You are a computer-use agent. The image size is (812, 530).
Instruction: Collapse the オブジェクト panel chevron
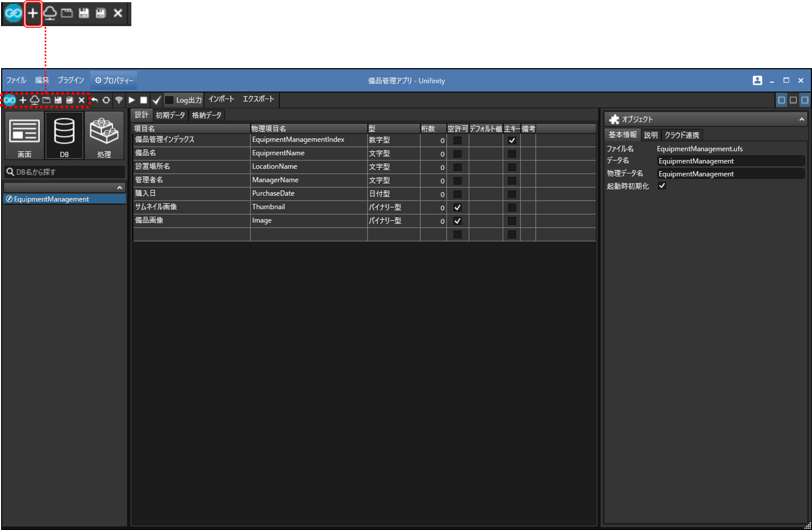coord(801,119)
